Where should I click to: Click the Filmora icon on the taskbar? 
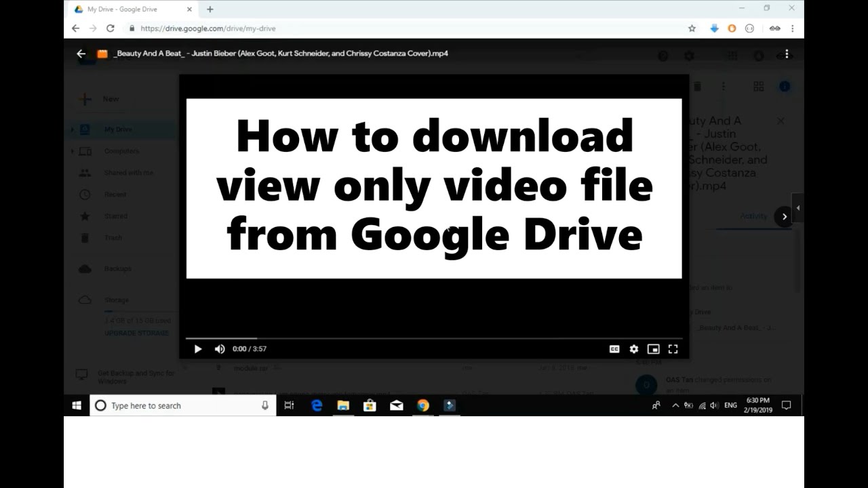(x=450, y=405)
